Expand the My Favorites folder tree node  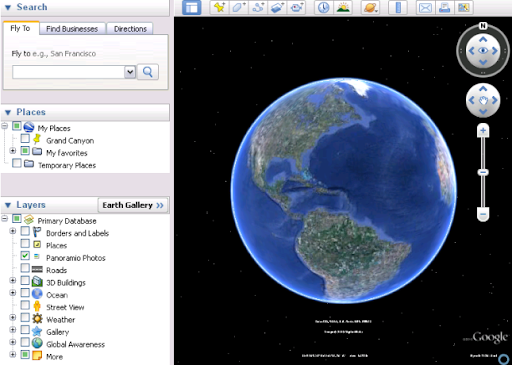(x=13, y=151)
